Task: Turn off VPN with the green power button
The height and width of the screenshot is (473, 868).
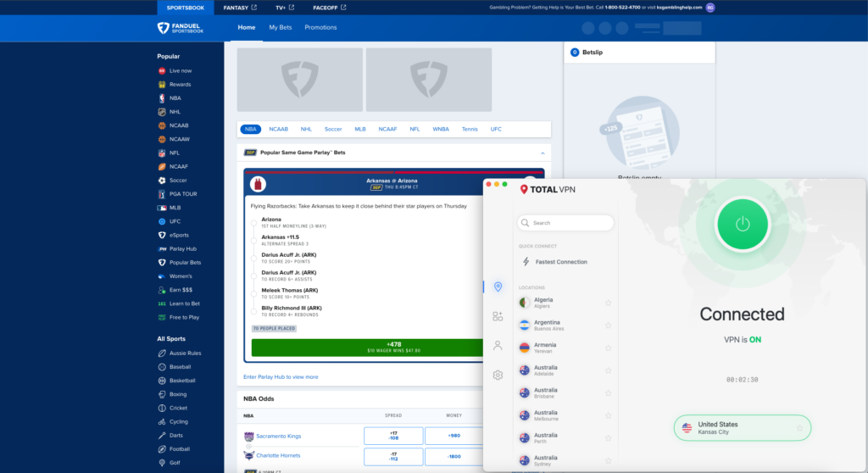Action: (742, 225)
